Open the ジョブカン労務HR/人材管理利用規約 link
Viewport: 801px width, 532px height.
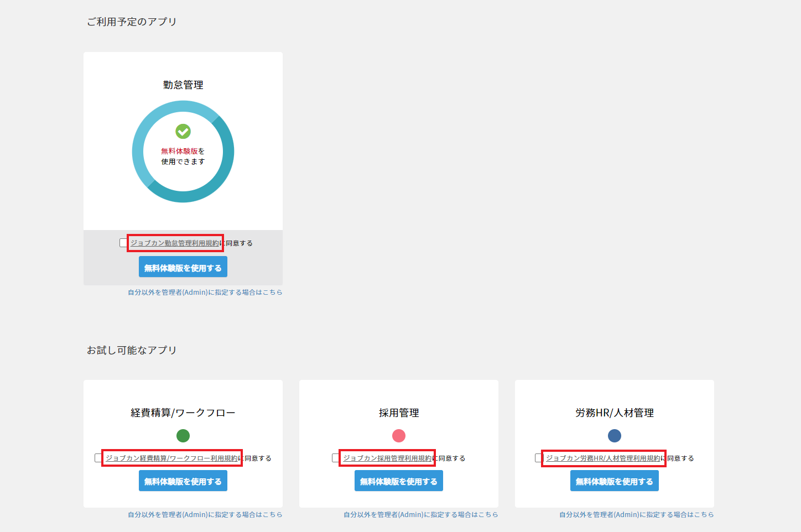click(603, 458)
